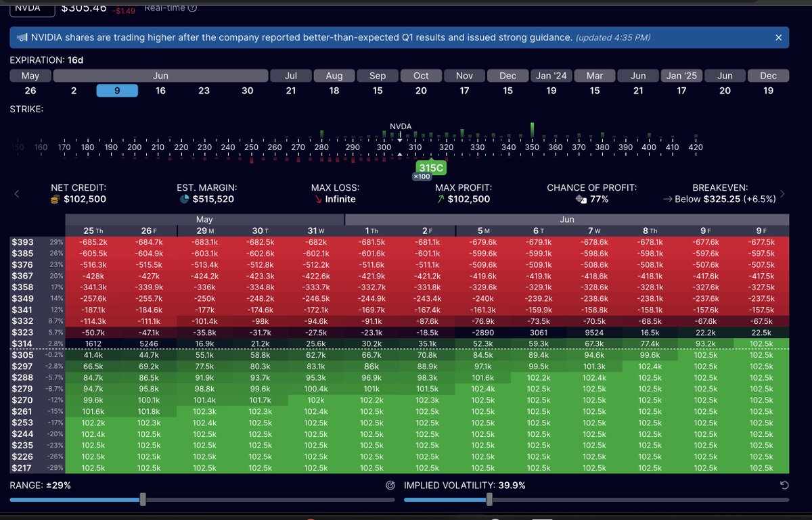Click the Implied Volatility slider handle
The height and width of the screenshot is (520, 812).
(489, 500)
